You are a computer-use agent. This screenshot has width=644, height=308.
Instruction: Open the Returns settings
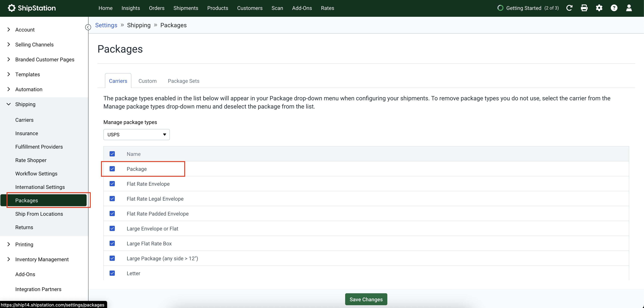click(x=24, y=227)
